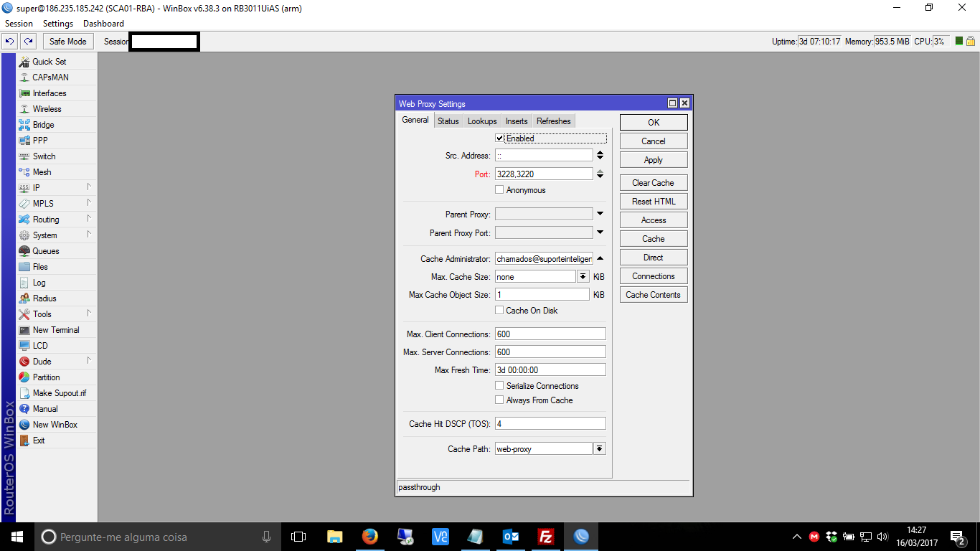Click the undo arrow in toolbar
Screen dimensions: 980x551
point(10,42)
